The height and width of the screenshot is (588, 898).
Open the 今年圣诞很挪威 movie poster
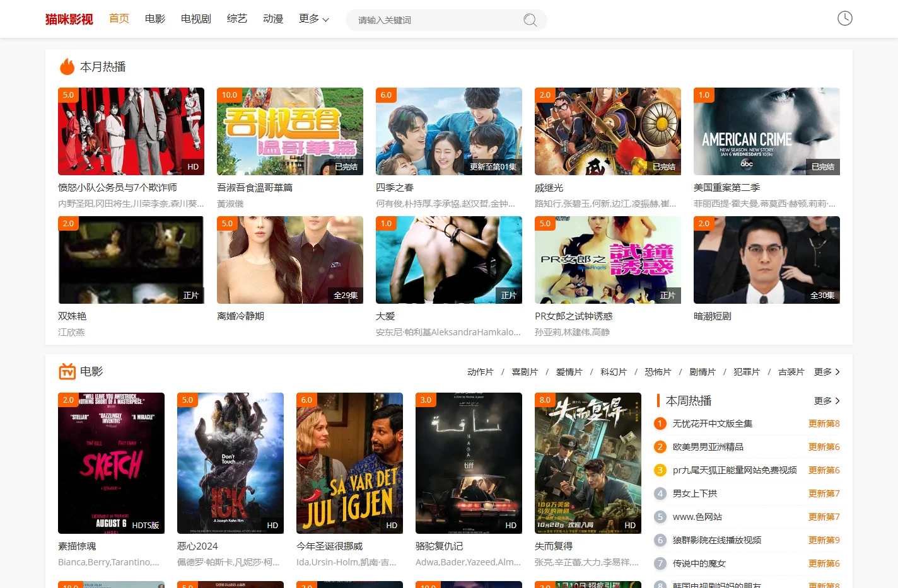coord(349,463)
